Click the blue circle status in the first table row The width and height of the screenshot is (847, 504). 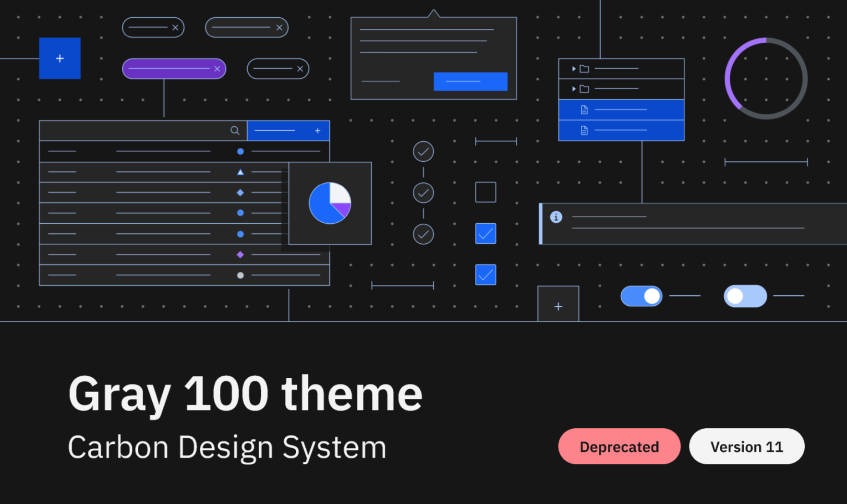tap(240, 151)
